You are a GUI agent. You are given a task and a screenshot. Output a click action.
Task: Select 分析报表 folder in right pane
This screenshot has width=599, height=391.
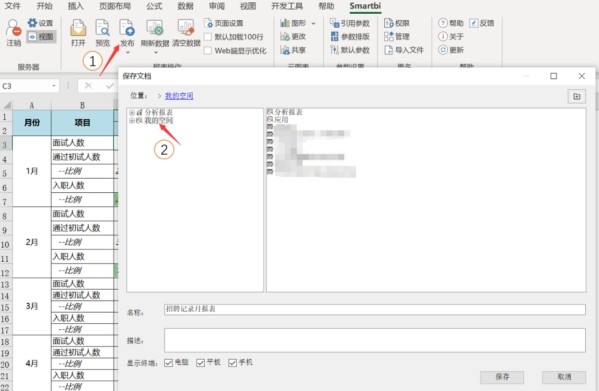(x=288, y=112)
